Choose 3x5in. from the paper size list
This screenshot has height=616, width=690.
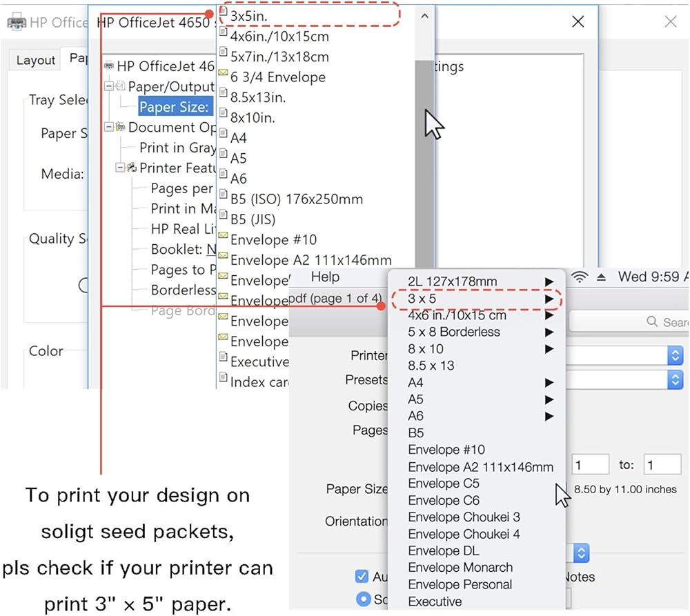coord(248,13)
